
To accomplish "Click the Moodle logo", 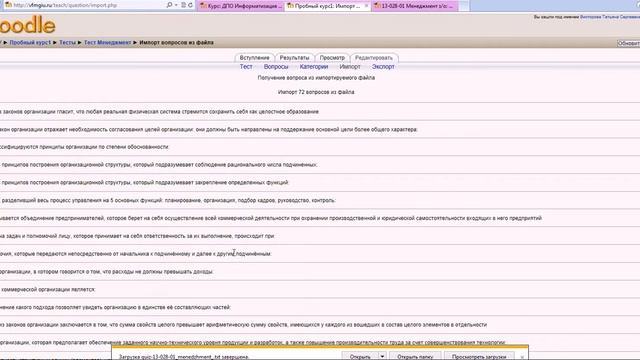I will click(x=27, y=25).
